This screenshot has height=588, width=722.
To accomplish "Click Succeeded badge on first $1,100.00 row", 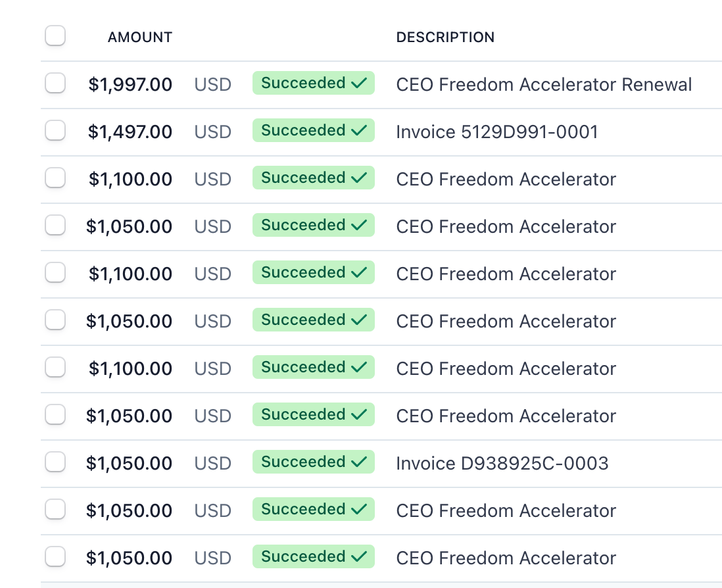I will tap(314, 178).
